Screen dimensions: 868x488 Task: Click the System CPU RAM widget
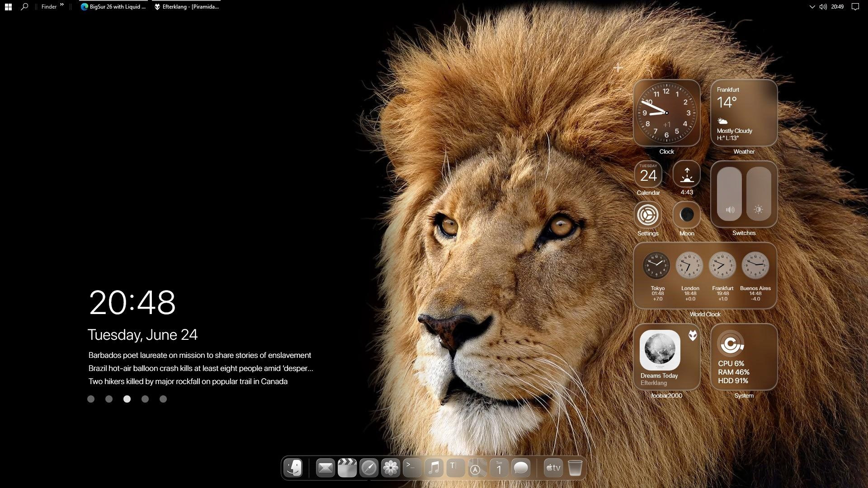744,357
